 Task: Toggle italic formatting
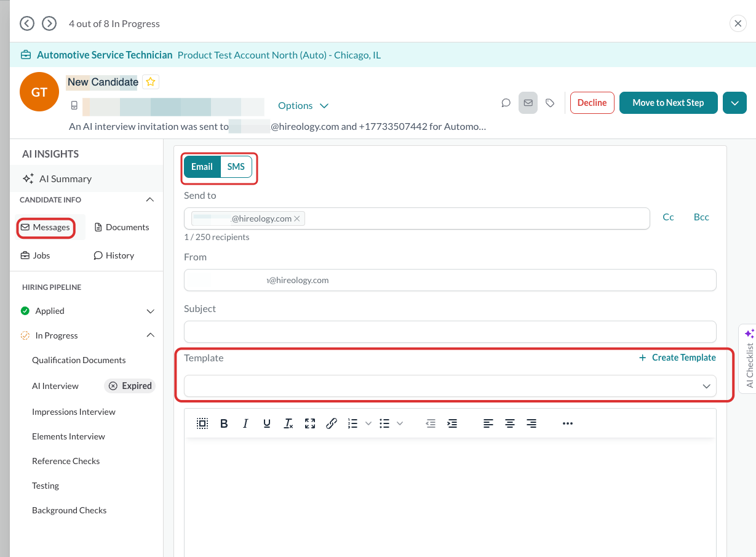click(245, 423)
